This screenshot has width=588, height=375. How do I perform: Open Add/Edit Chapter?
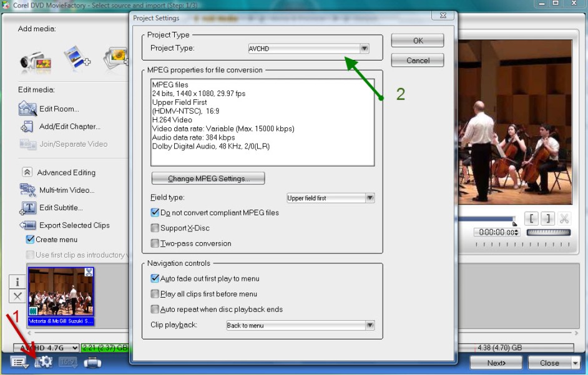60,127
